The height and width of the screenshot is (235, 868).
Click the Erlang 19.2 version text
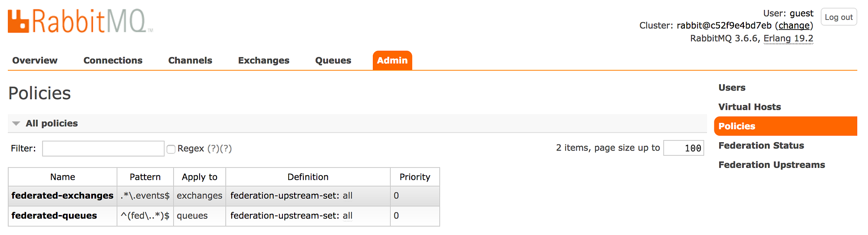click(788, 39)
